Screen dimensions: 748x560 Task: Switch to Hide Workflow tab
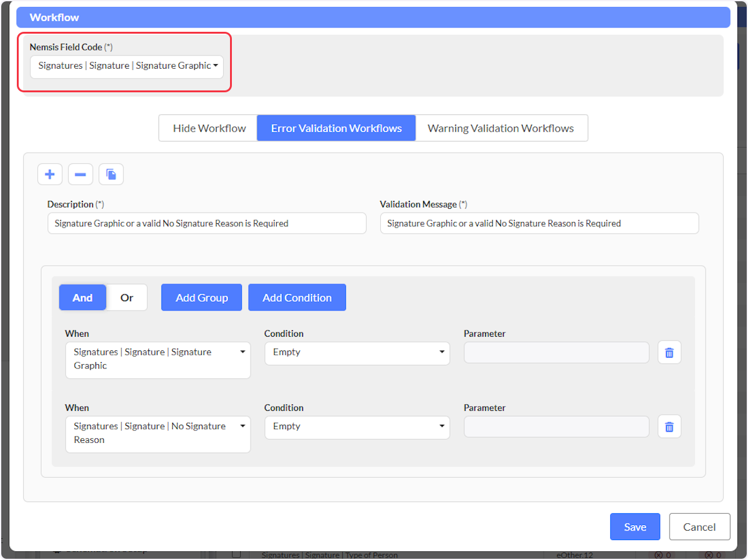pos(208,128)
